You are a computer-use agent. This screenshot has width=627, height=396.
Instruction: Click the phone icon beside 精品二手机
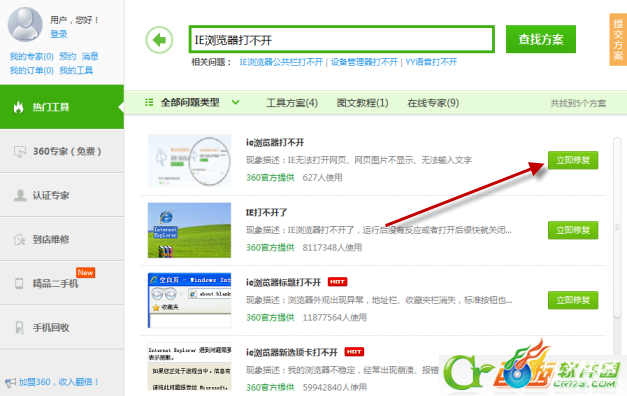(x=19, y=284)
